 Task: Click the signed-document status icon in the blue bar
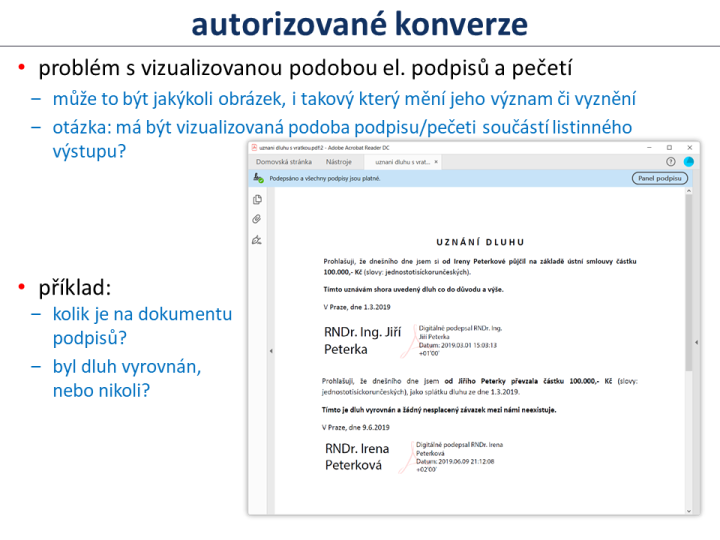(x=259, y=178)
